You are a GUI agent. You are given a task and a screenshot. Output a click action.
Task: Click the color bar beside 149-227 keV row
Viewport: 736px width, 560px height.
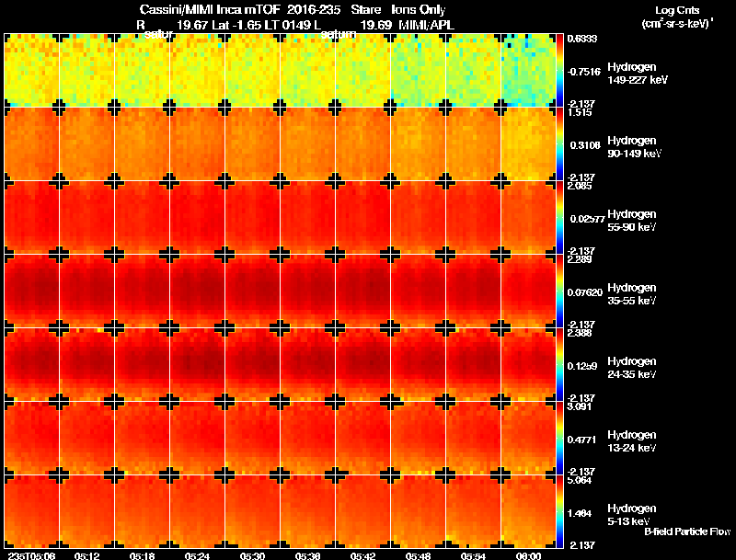click(559, 71)
